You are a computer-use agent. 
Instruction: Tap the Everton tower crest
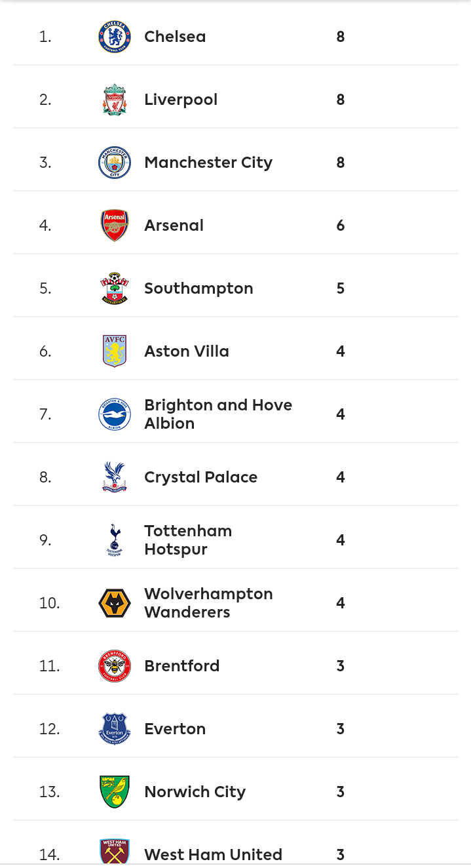115,729
